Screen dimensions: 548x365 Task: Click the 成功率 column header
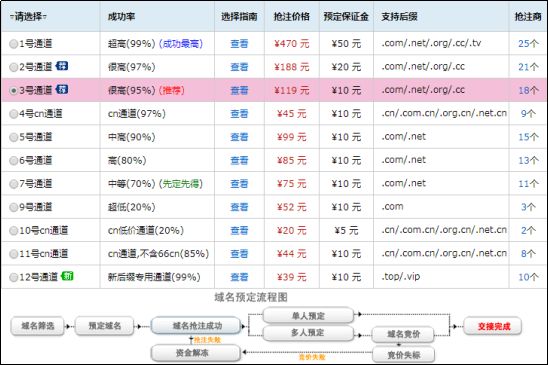(x=121, y=16)
